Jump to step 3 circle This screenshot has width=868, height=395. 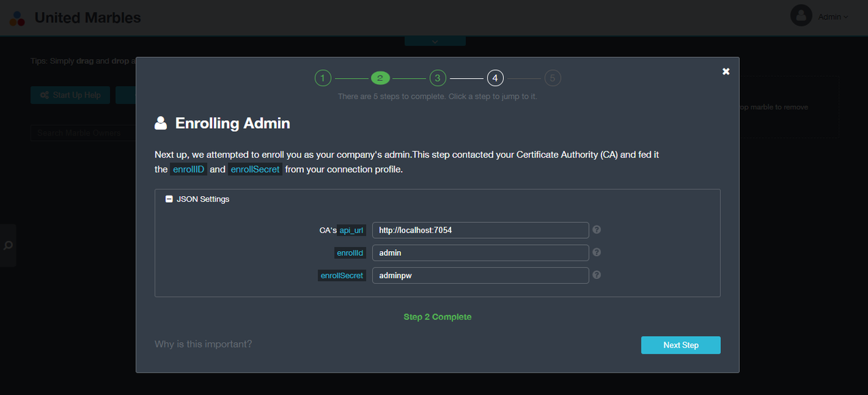click(437, 78)
